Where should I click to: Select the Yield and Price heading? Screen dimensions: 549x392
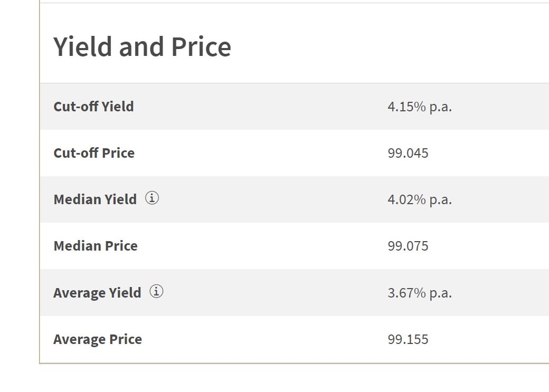tap(142, 46)
